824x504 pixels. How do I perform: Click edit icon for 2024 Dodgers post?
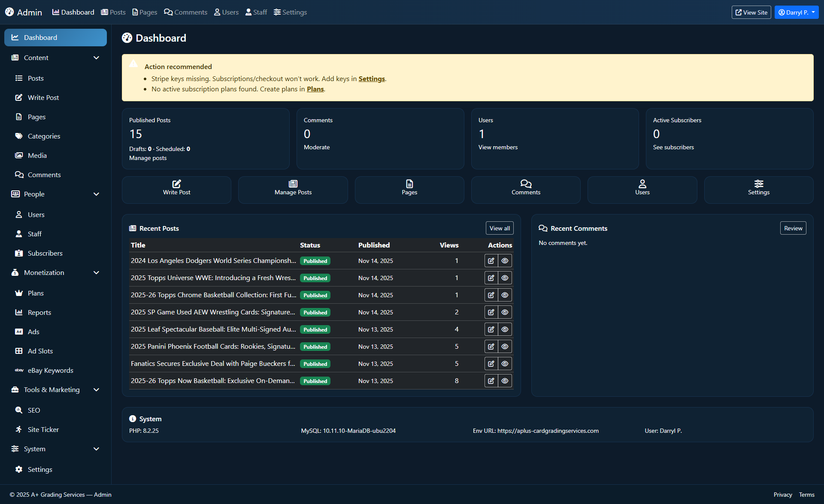click(x=491, y=261)
